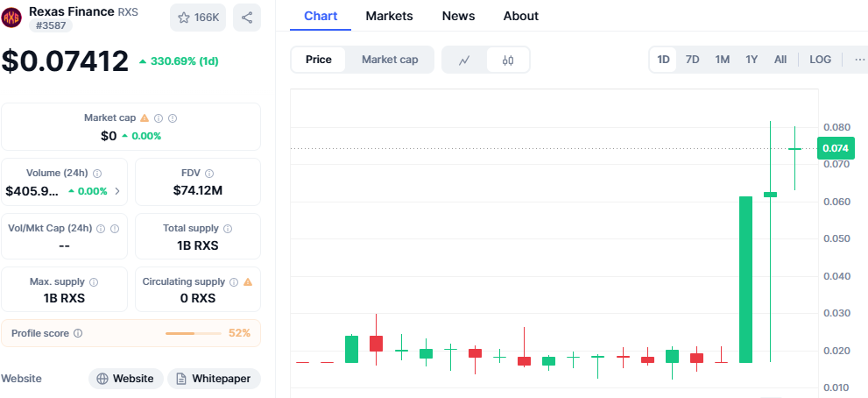Click the Volume (24h) info icon

[97, 174]
